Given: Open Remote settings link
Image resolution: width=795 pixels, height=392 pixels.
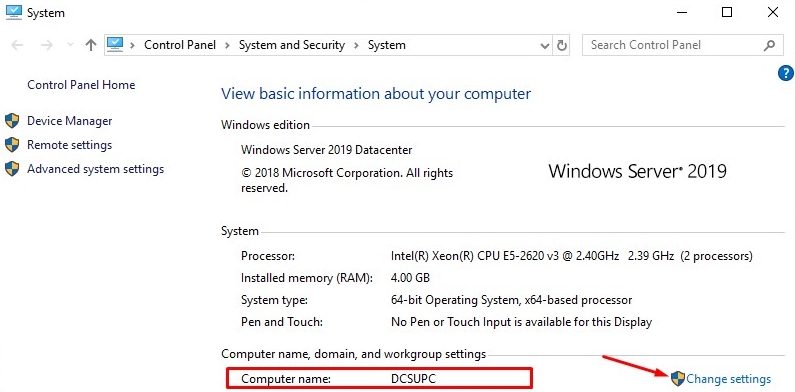Looking at the screenshot, I should (x=69, y=145).
